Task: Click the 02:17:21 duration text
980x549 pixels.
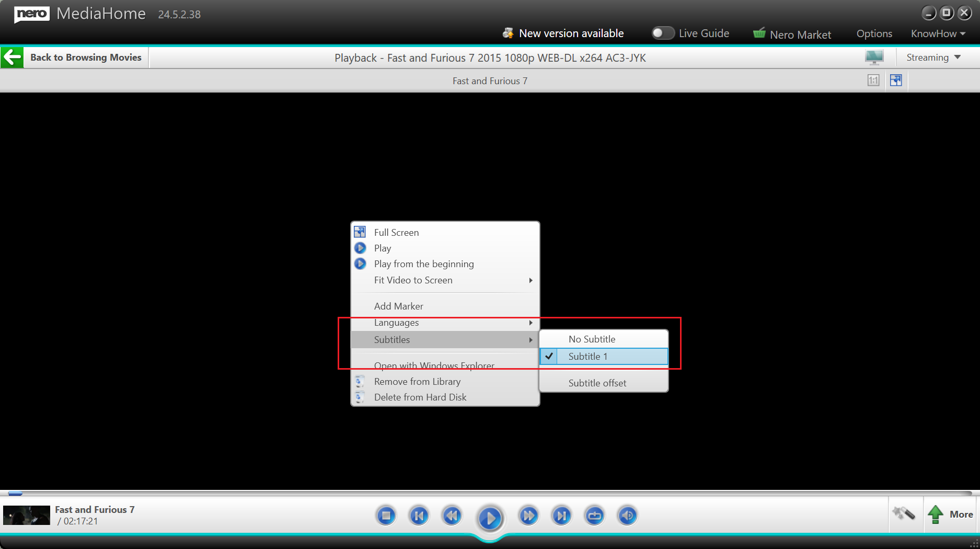Action: click(80, 521)
